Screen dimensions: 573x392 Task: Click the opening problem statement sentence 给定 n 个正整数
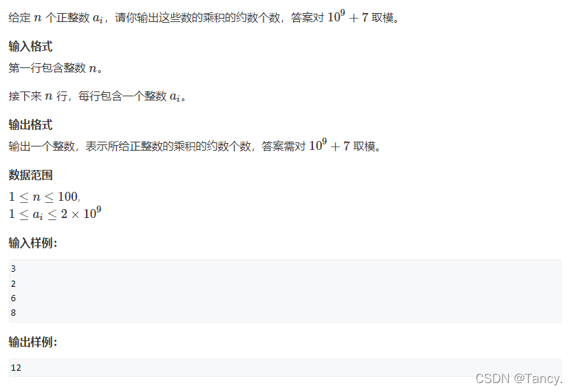[x=204, y=17]
